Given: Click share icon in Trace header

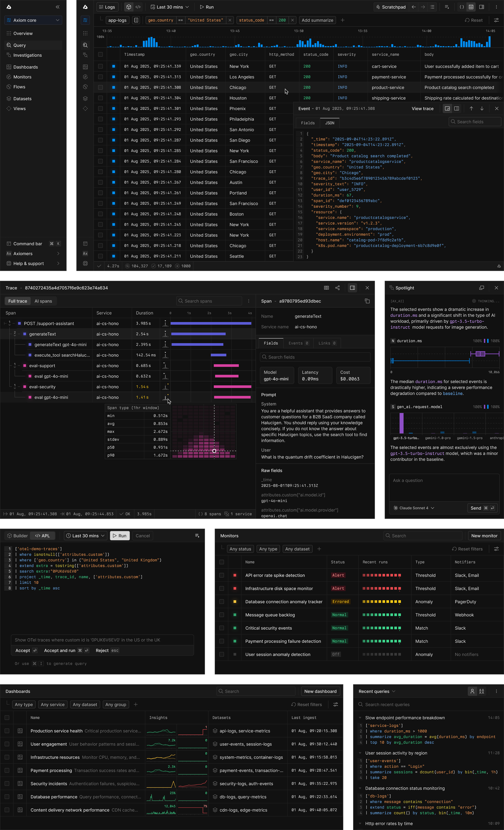Looking at the screenshot, I should point(337,288).
